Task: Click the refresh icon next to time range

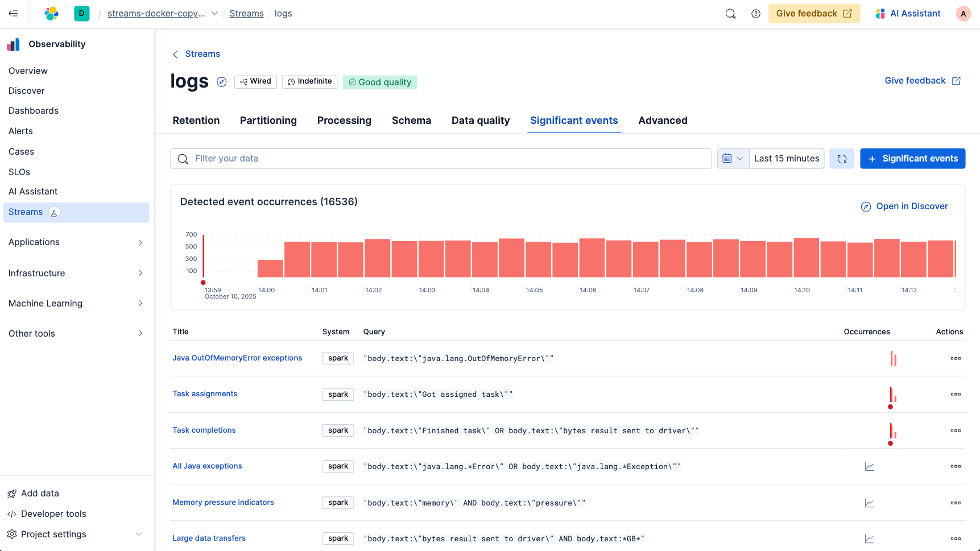Action: (x=842, y=159)
